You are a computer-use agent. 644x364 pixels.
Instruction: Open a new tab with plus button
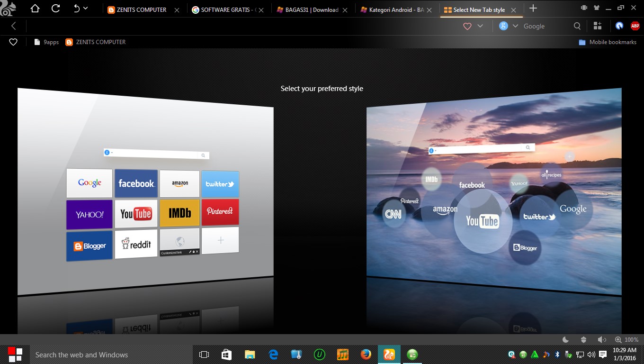(x=533, y=8)
